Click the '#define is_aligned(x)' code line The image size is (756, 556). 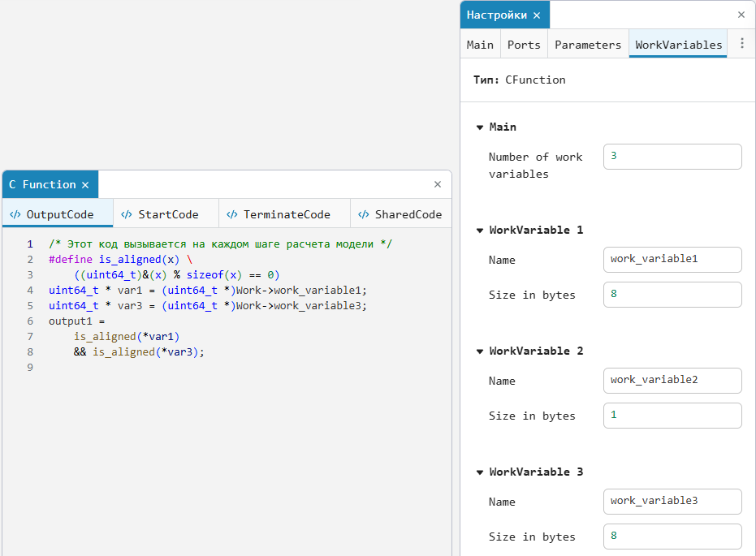pos(120,259)
